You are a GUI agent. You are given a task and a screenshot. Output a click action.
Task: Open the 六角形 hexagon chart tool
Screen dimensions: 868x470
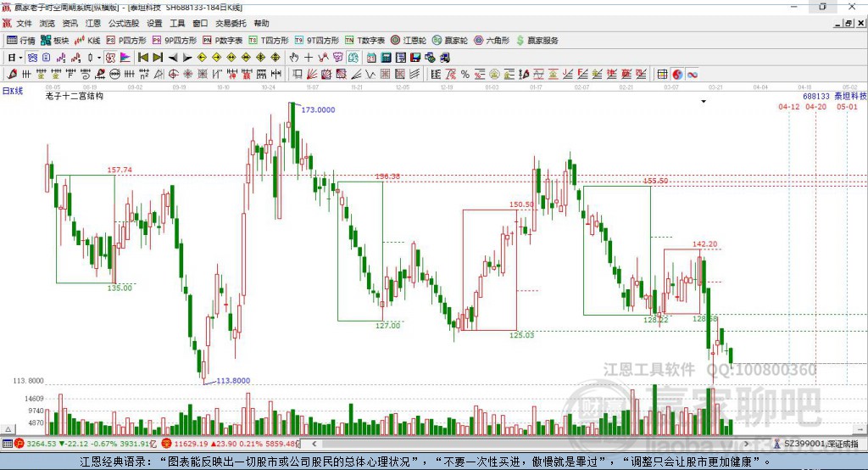pos(492,41)
